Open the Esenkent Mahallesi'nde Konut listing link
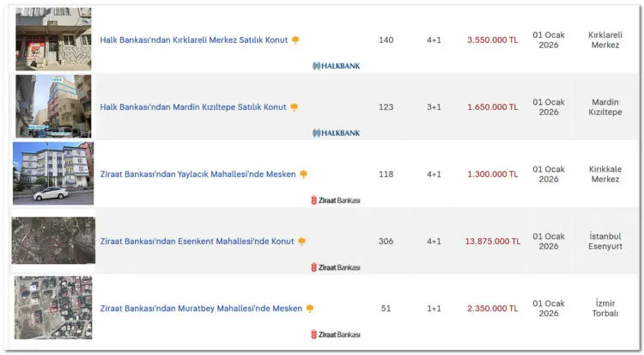644x355 pixels. point(197,242)
